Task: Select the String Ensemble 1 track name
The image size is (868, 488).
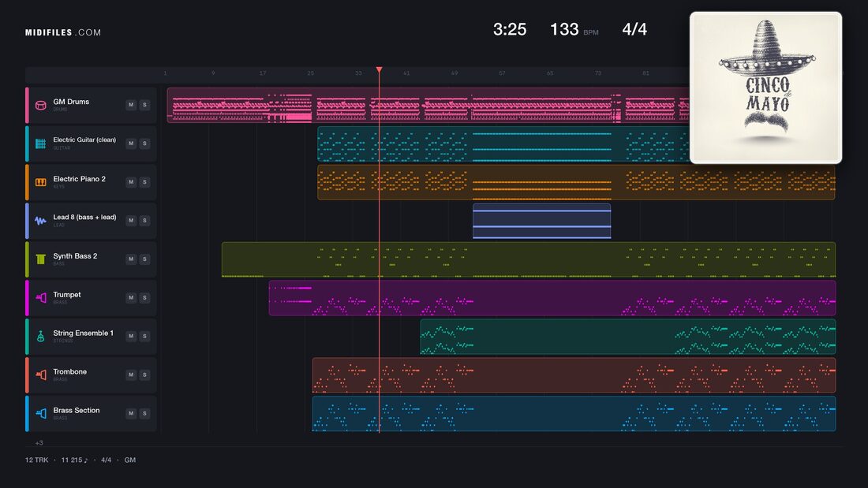Action: 83,333
